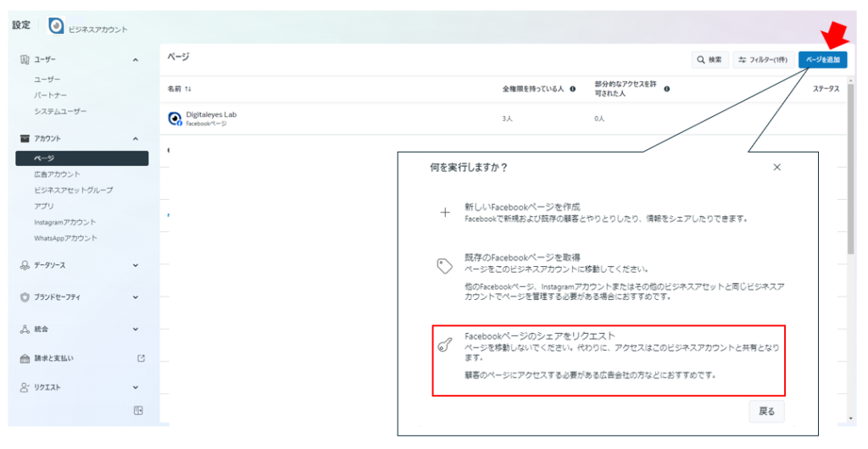Expand the リクエスト section chevron
This screenshot has height=449, width=868.
click(x=136, y=388)
